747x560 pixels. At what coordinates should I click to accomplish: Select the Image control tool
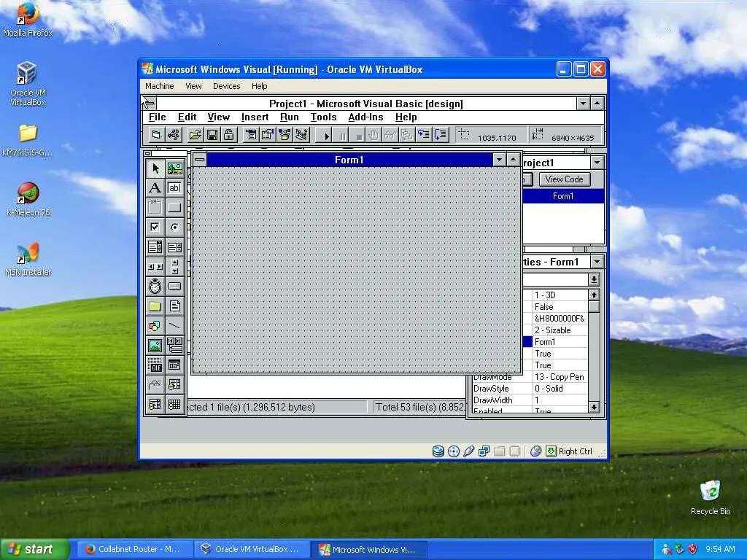tap(155, 345)
